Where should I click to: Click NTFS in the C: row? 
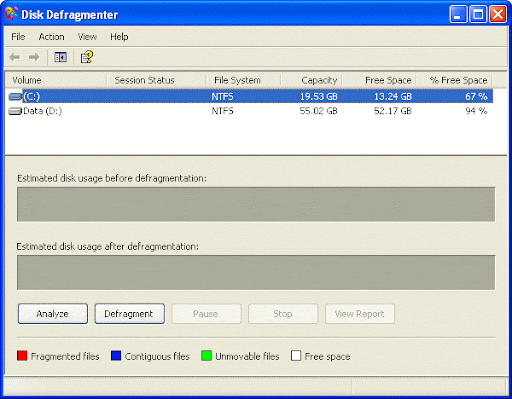[222, 97]
